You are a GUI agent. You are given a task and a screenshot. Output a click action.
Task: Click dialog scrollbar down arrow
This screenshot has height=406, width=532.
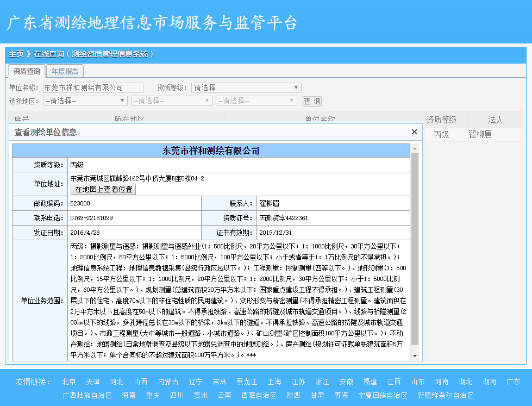tap(415, 356)
